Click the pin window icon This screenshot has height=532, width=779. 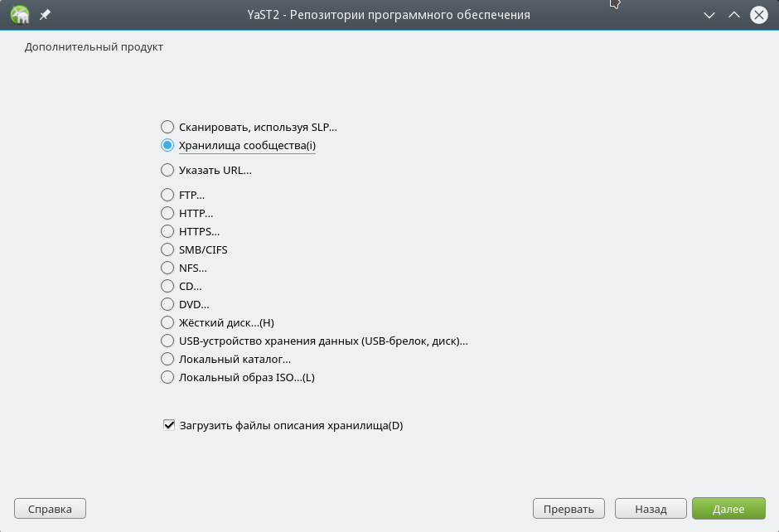pos(45,15)
